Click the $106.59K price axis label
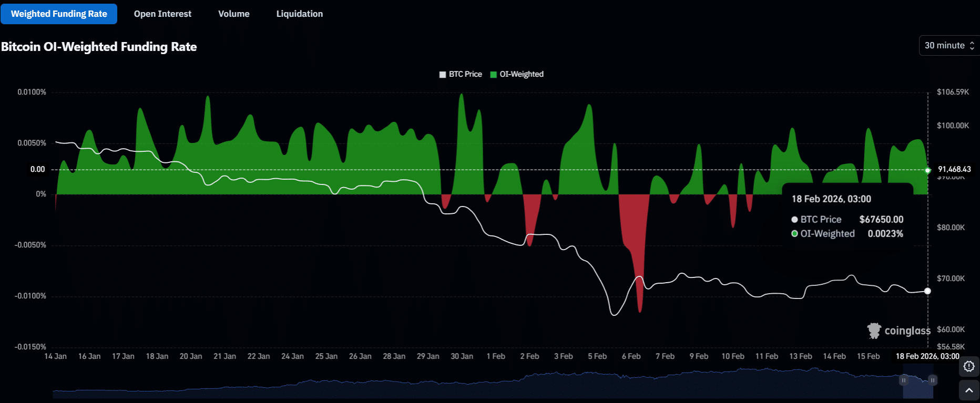 coord(953,92)
